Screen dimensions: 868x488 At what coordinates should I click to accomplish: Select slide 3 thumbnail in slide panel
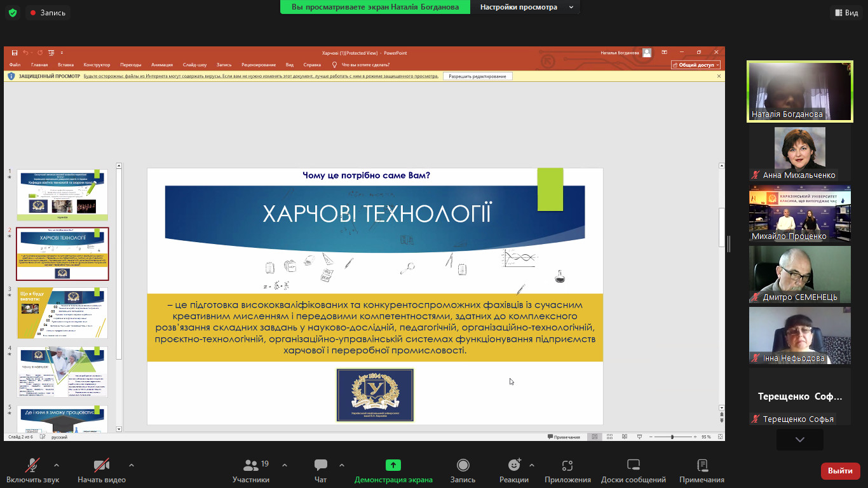pos(62,313)
